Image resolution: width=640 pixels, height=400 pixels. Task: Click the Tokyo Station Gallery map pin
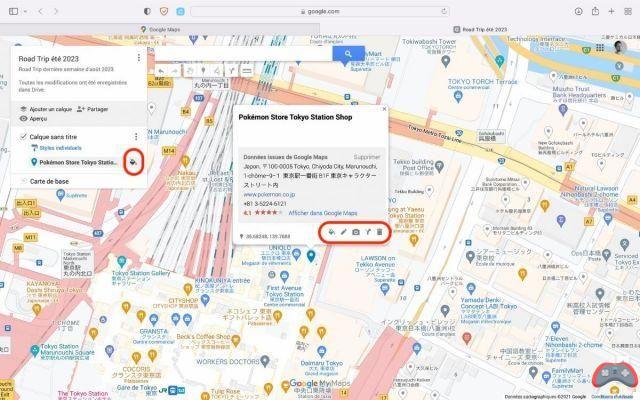pos(121,261)
